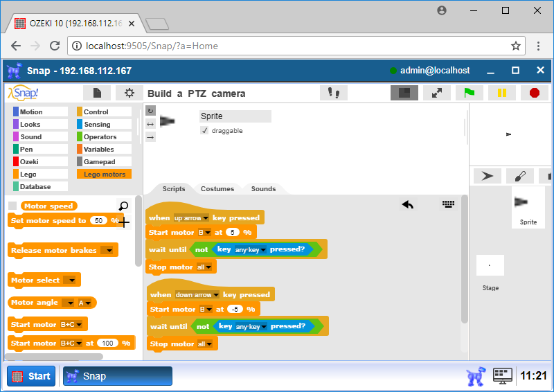Select the Database block category
554x392 pixels.
pos(40,186)
